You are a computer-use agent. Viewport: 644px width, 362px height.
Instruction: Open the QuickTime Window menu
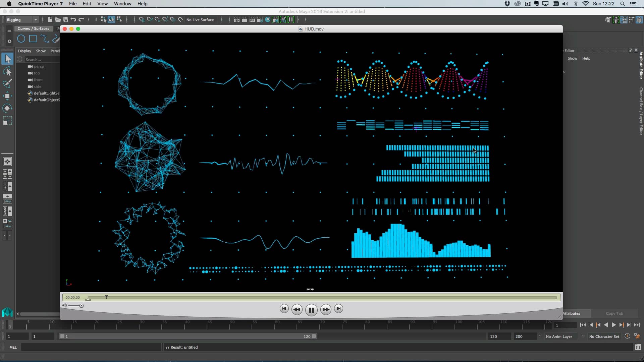click(x=122, y=4)
